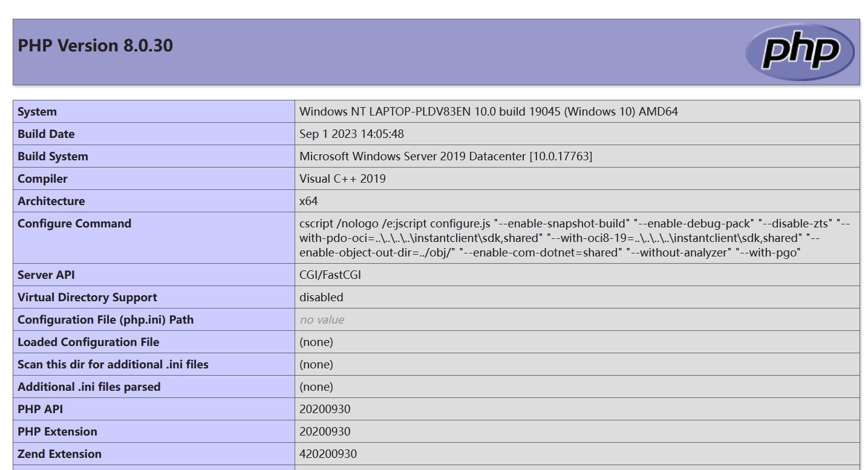Click the PHP logo in the header
Image resolution: width=868 pixels, height=470 pixels.
coord(800,52)
